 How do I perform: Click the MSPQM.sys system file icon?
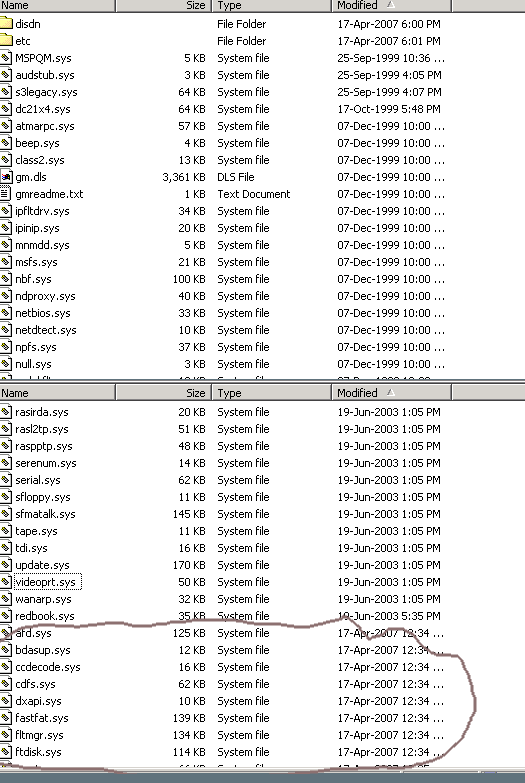pyautogui.click(x=6, y=58)
